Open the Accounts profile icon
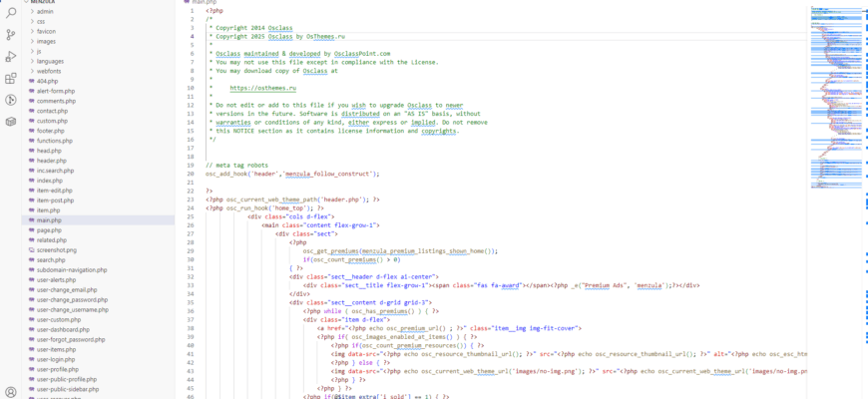868x399 pixels. [x=11, y=392]
